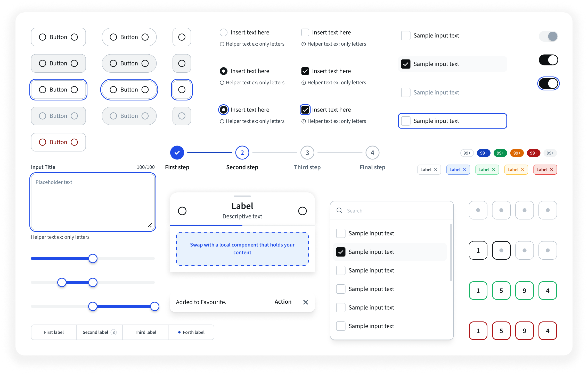Switch to the Second label tab
This screenshot has width=588, height=374.
(100, 332)
